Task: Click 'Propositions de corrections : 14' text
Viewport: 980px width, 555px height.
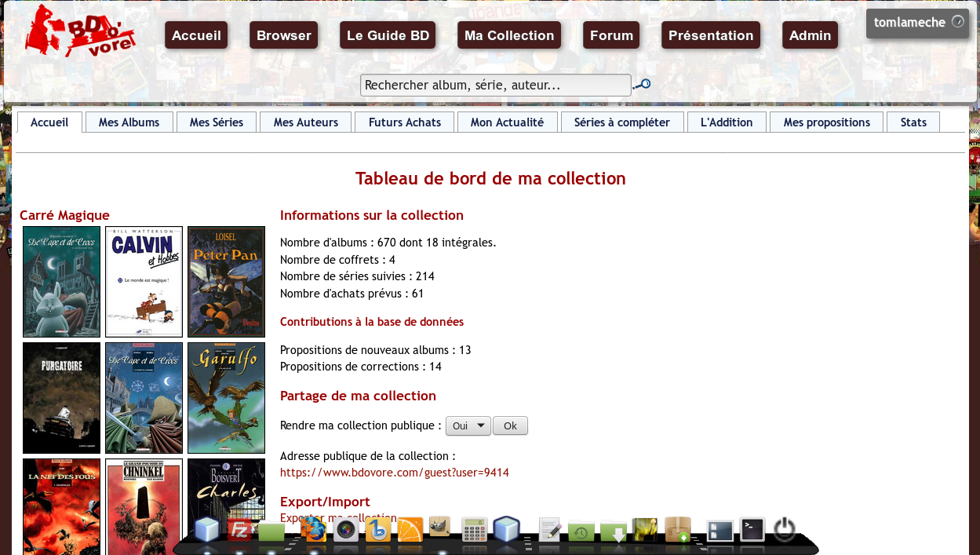Action: 361,367
